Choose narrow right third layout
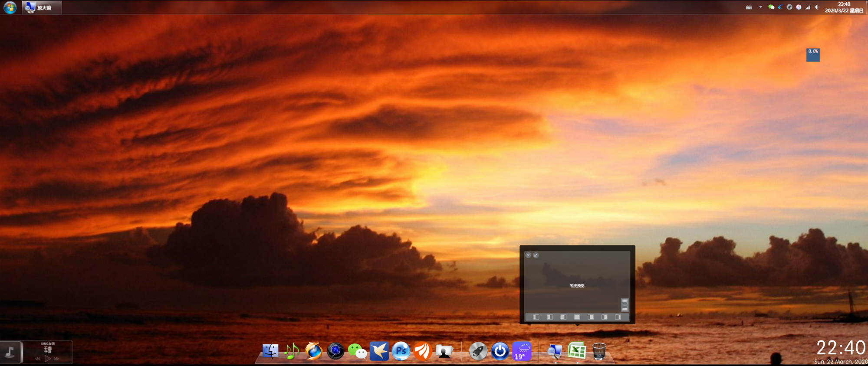This screenshot has height=366, width=868. [x=618, y=317]
